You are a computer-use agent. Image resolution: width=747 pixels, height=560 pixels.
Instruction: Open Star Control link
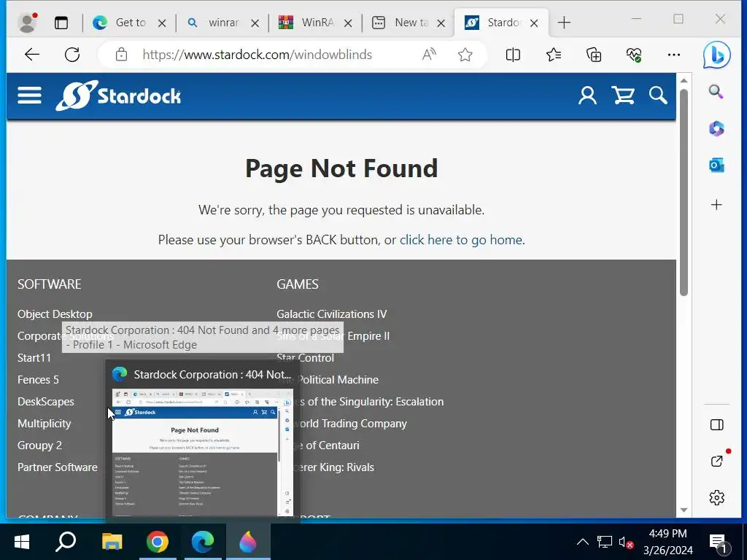pyautogui.click(x=306, y=357)
